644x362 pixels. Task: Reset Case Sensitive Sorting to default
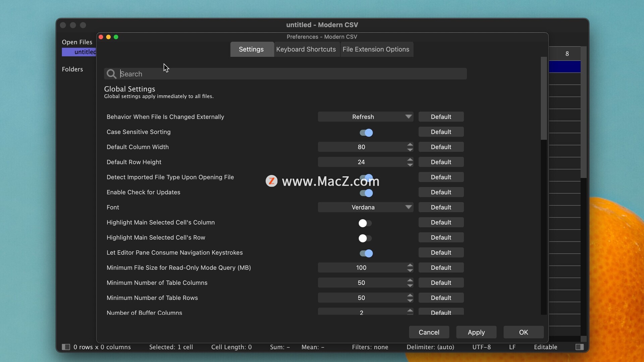coord(441,132)
